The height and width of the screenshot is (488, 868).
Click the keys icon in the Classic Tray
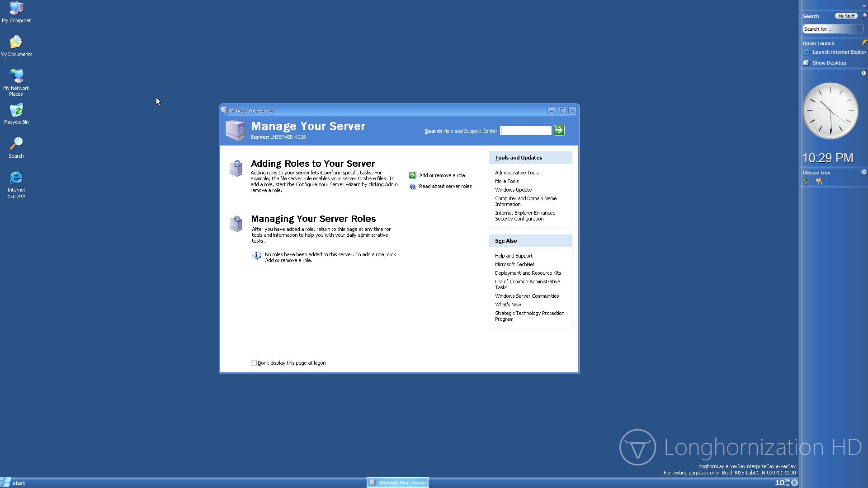pyautogui.click(x=819, y=182)
